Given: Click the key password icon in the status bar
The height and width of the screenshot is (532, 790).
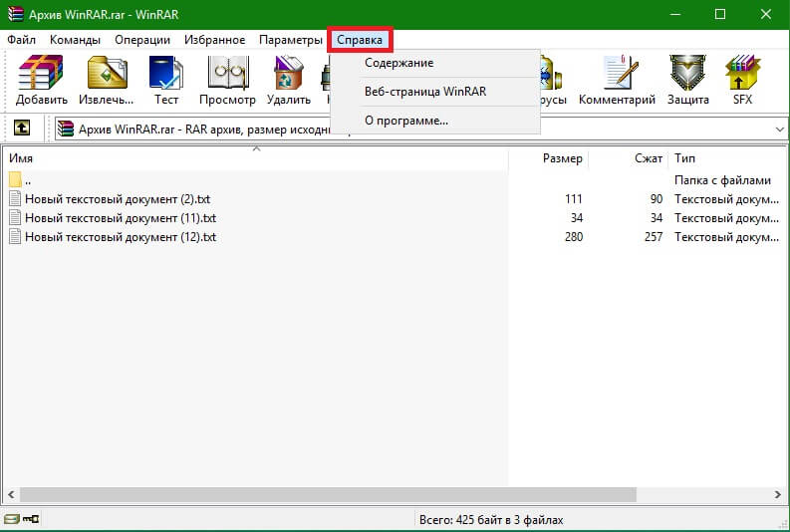Looking at the screenshot, I should [31, 519].
